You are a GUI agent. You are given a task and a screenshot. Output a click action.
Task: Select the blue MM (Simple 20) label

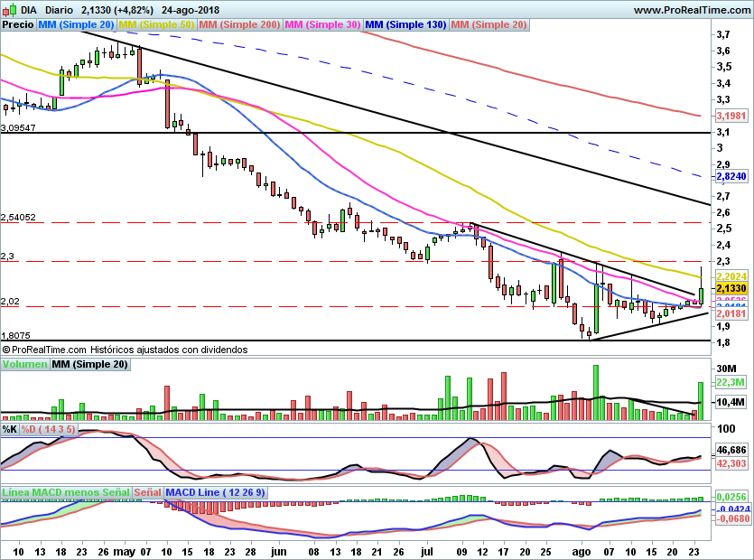click(x=76, y=24)
